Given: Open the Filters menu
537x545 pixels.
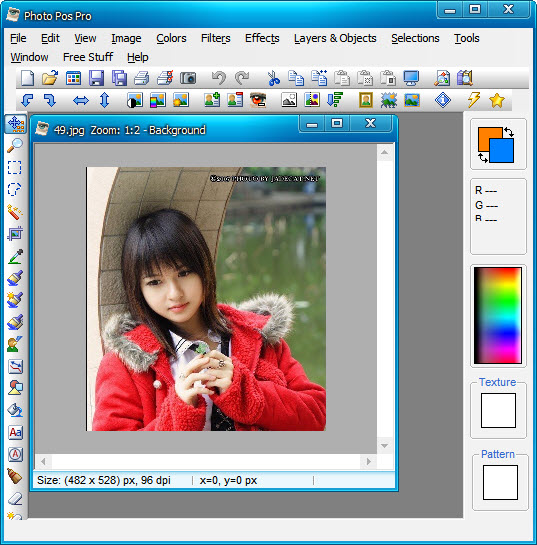Looking at the screenshot, I should (x=215, y=38).
